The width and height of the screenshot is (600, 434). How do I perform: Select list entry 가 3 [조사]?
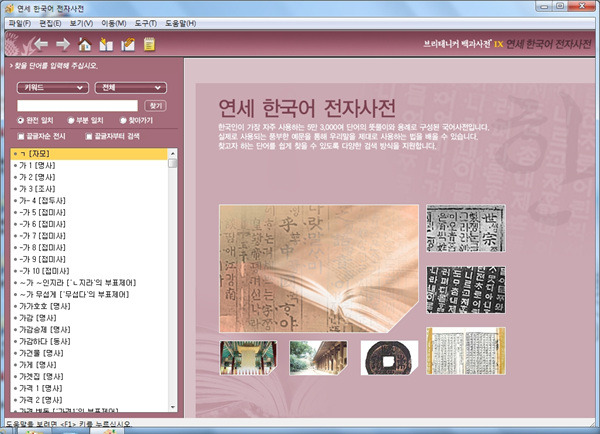tap(89, 189)
